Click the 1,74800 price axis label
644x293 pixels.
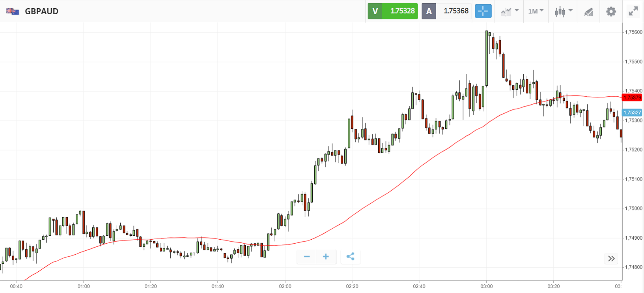click(x=633, y=267)
